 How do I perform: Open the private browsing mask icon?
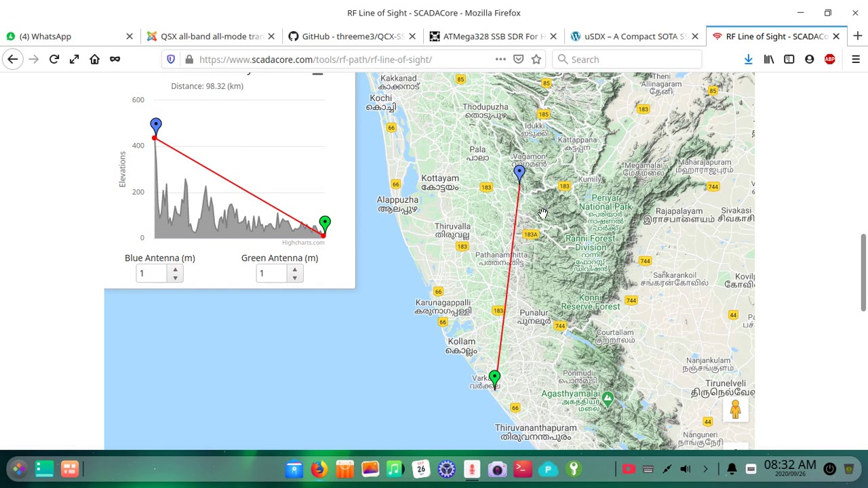click(x=115, y=60)
